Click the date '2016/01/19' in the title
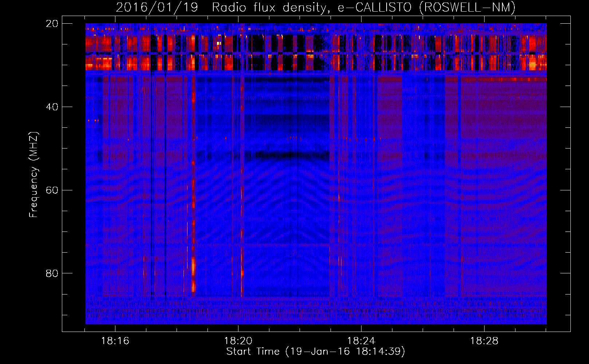This screenshot has width=589, height=364. (157, 7)
